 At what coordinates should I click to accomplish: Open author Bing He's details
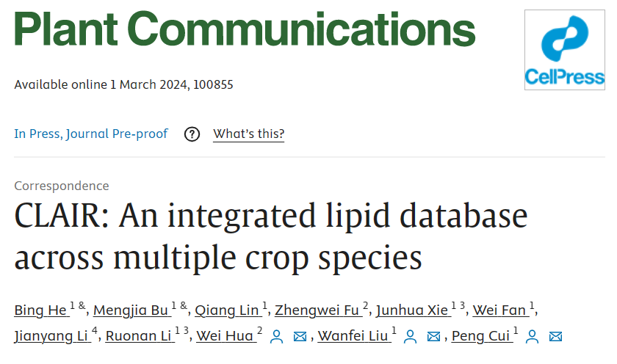pyautogui.click(x=41, y=310)
